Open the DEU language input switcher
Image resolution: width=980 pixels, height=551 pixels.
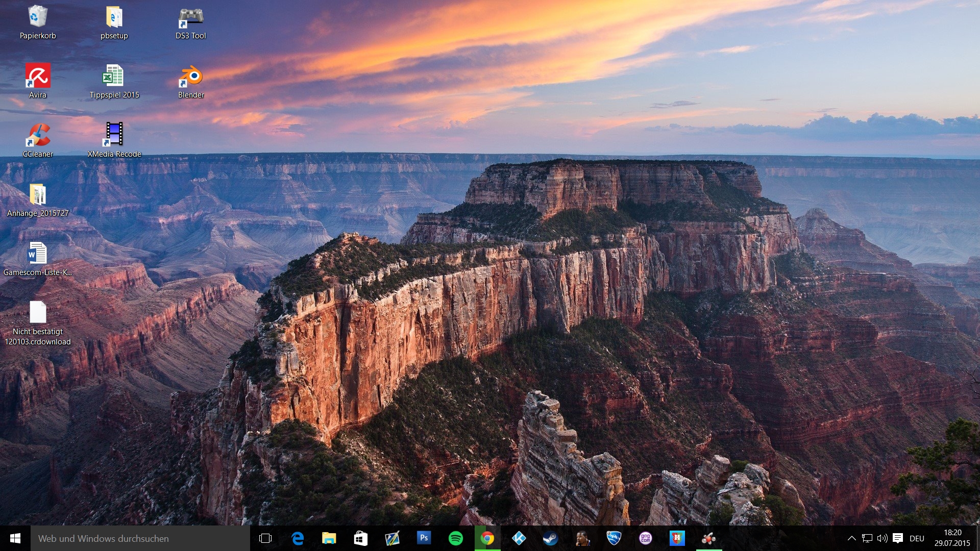[x=917, y=538]
